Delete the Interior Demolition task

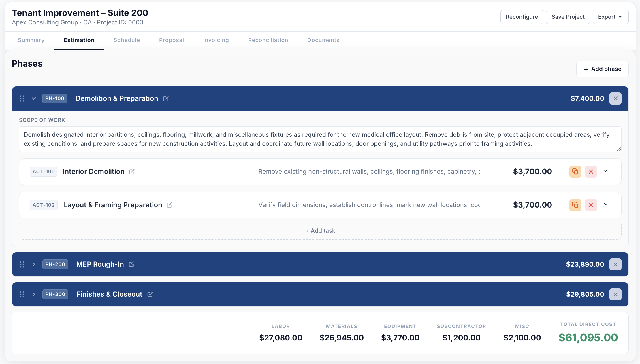591,172
